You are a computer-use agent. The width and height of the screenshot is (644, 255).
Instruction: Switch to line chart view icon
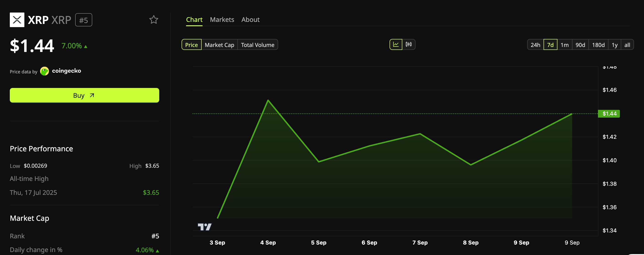(x=396, y=44)
